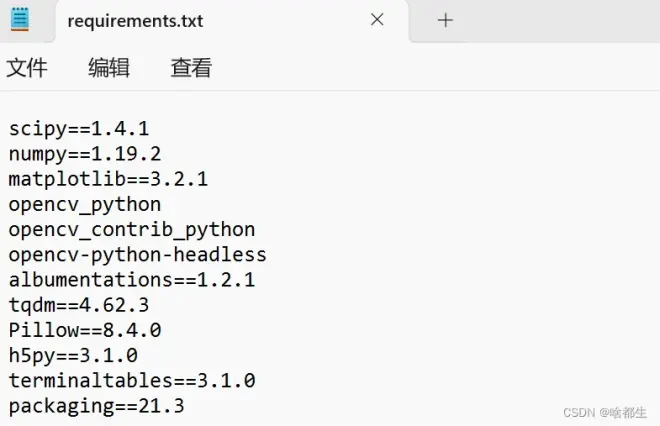The height and width of the screenshot is (426, 660).
Task: Add a new tab with plus button
Action: (446, 20)
